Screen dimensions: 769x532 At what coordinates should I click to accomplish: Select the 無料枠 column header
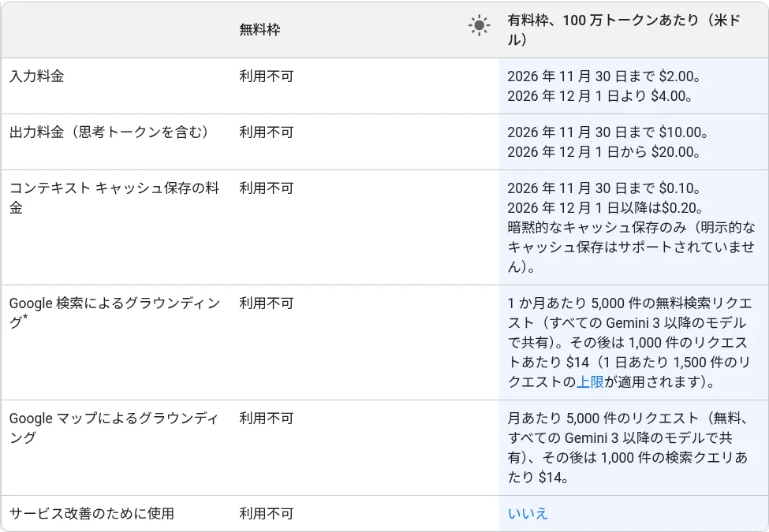(260, 29)
